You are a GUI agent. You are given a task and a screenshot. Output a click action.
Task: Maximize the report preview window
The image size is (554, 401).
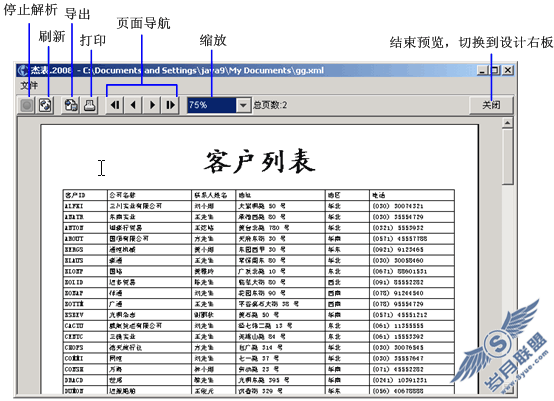pyautogui.click(x=495, y=70)
